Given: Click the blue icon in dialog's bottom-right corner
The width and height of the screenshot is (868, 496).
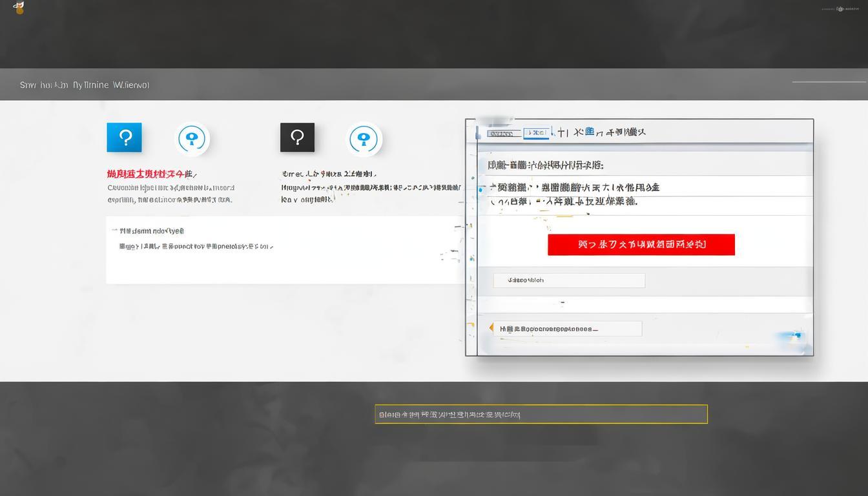Looking at the screenshot, I should click(x=796, y=336).
